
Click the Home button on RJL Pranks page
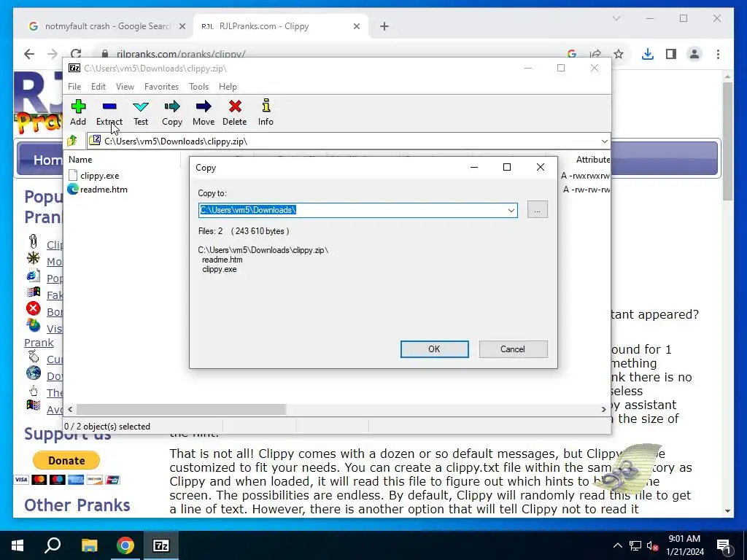pos(47,160)
